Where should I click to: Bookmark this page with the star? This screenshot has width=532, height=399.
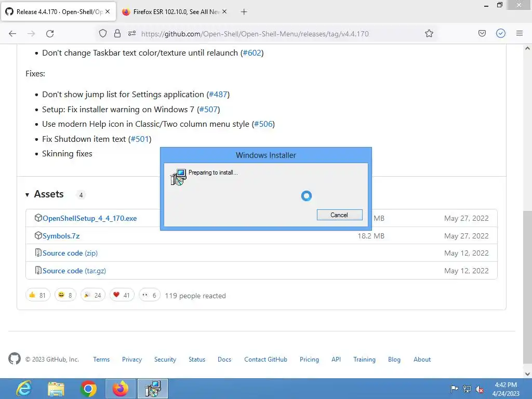pos(429,33)
